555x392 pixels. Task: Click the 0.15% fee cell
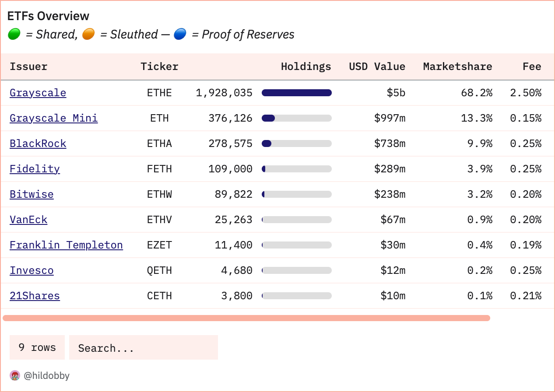point(526,118)
